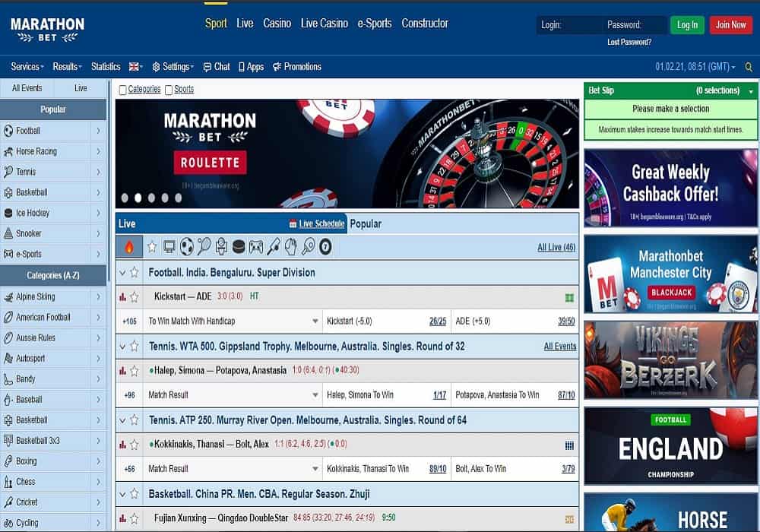Image resolution: width=760 pixels, height=532 pixels.
Task: Switch to the Casino tab
Action: (x=277, y=24)
